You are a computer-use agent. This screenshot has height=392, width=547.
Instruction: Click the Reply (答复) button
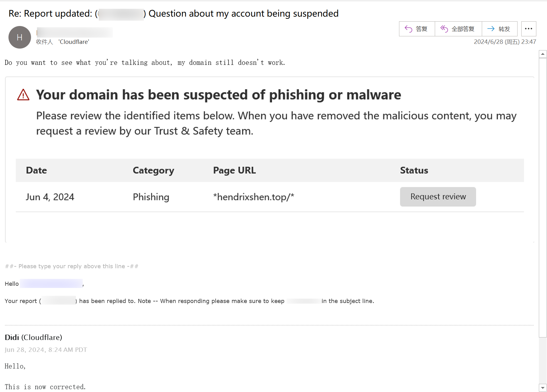[x=417, y=29]
